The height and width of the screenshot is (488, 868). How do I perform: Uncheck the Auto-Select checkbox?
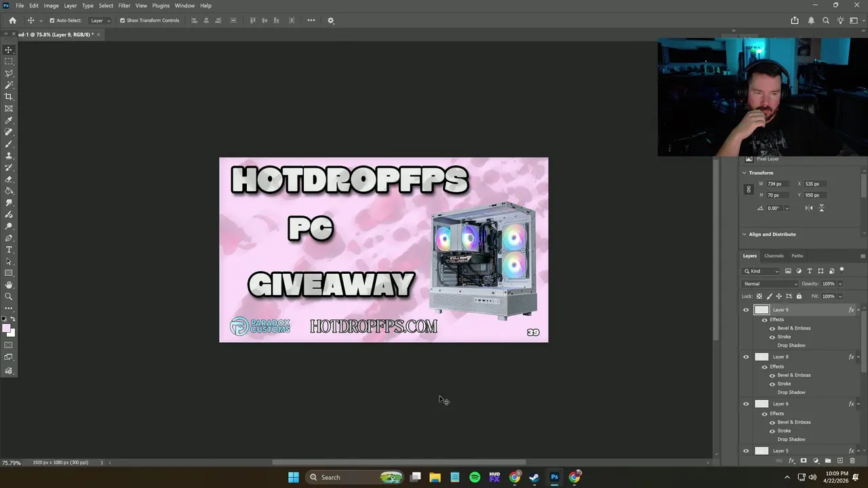pos(52,20)
